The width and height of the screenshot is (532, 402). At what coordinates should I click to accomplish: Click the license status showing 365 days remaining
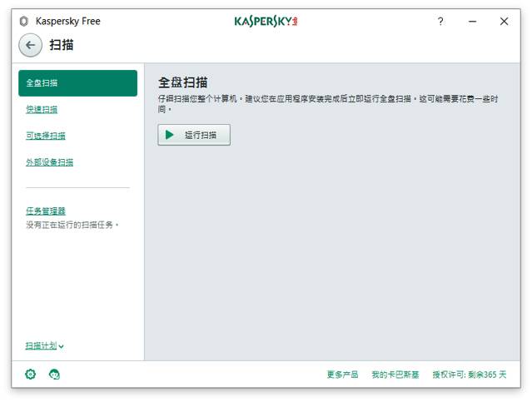point(470,375)
